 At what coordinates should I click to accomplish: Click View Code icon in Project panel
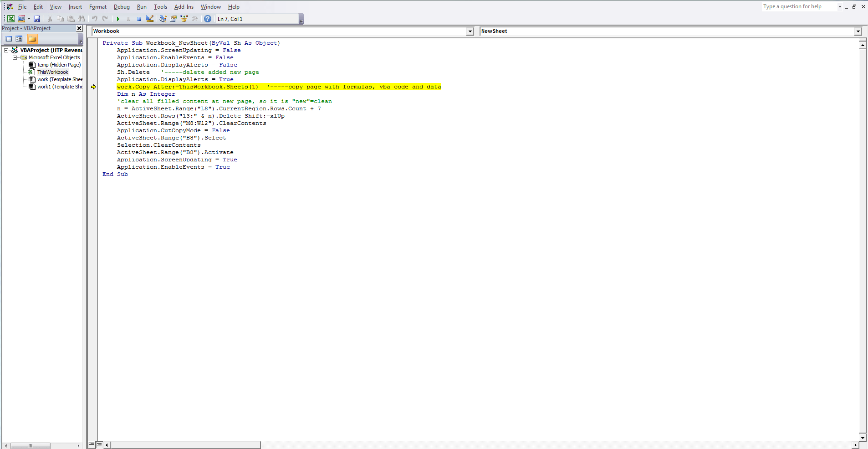(9, 39)
